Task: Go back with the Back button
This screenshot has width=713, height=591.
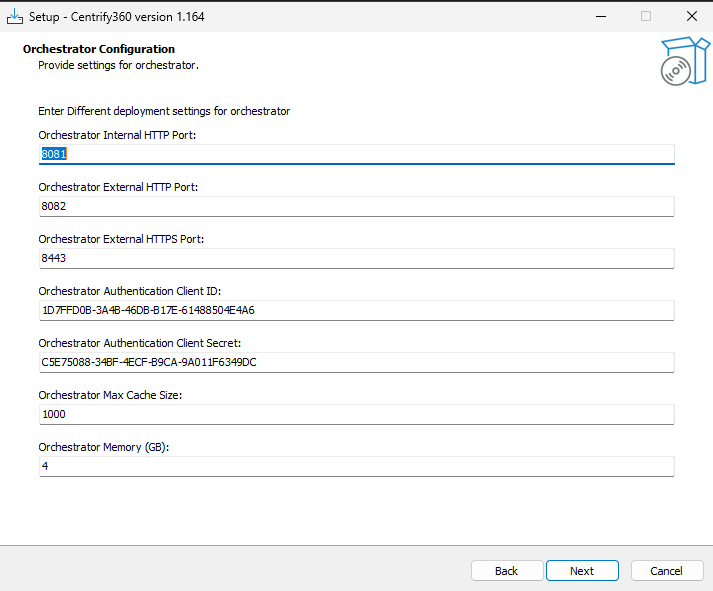Action: pos(507,571)
